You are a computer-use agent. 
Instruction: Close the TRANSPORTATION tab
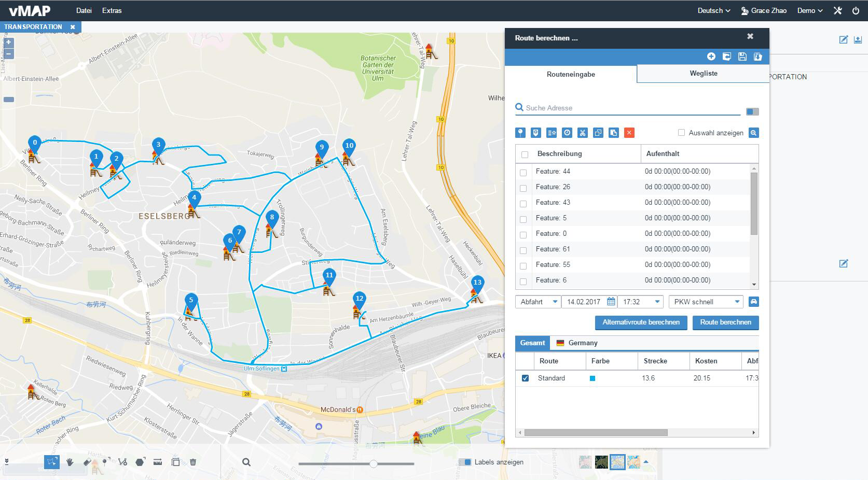click(73, 26)
